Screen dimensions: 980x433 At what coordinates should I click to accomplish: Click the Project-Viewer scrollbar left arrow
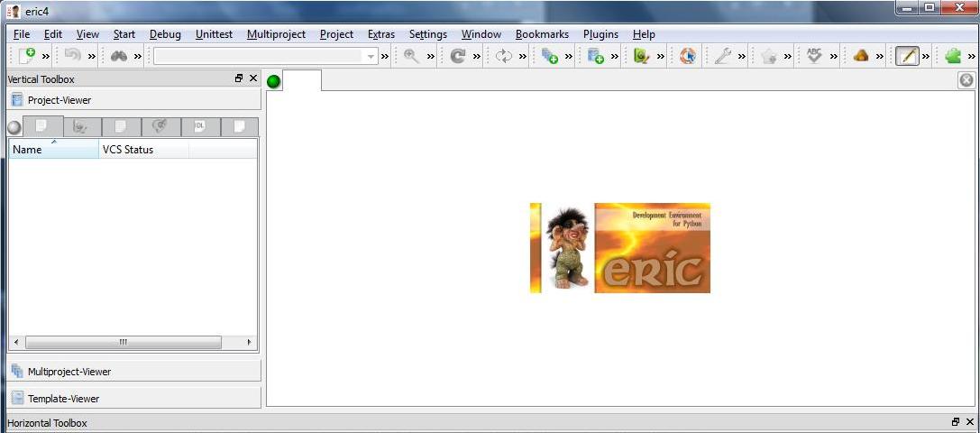[16, 342]
